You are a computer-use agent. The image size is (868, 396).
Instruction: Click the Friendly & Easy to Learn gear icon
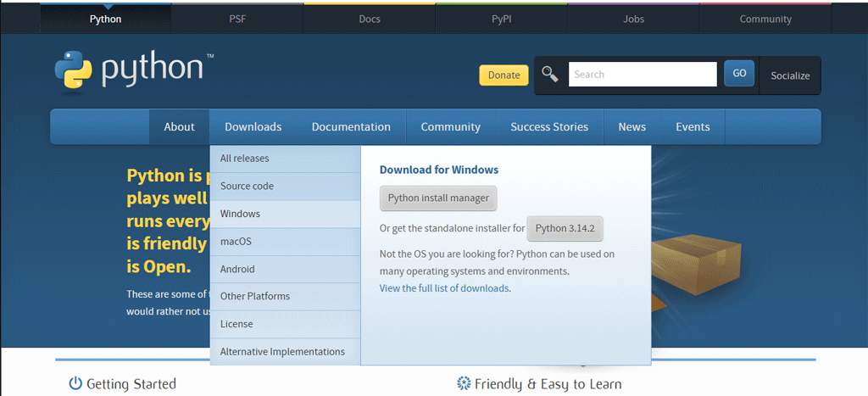click(x=463, y=384)
